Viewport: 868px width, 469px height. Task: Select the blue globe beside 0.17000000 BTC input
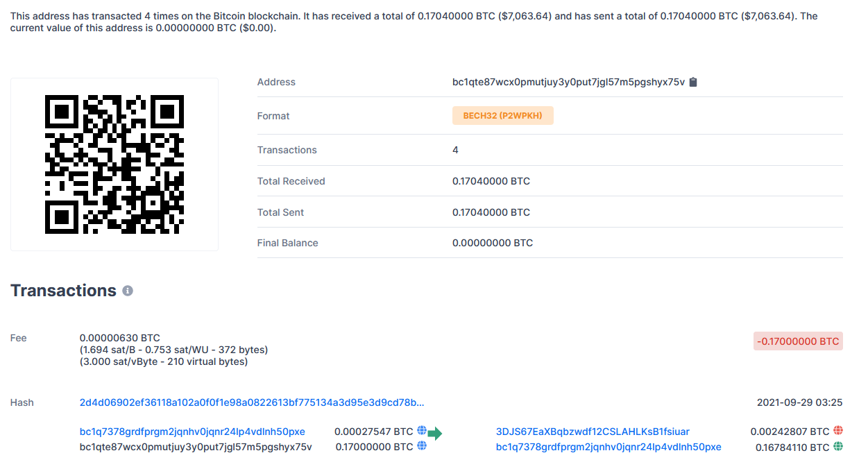(x=421, y=446)
